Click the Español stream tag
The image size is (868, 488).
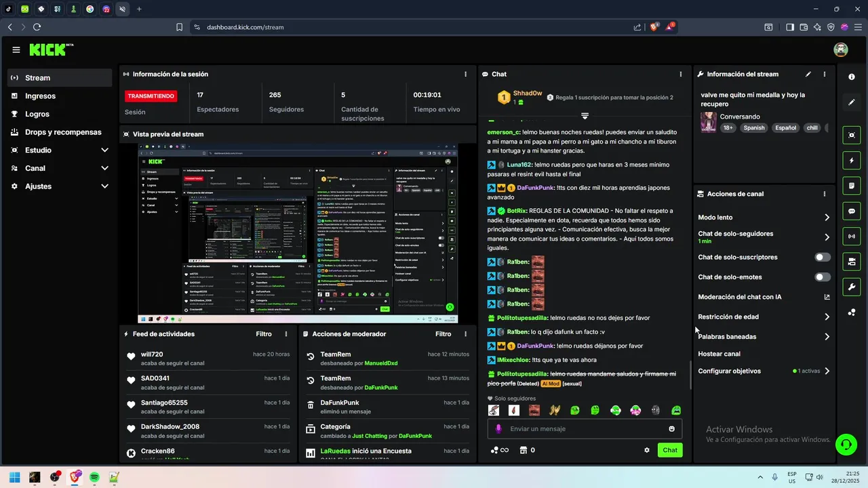(786, 128)
